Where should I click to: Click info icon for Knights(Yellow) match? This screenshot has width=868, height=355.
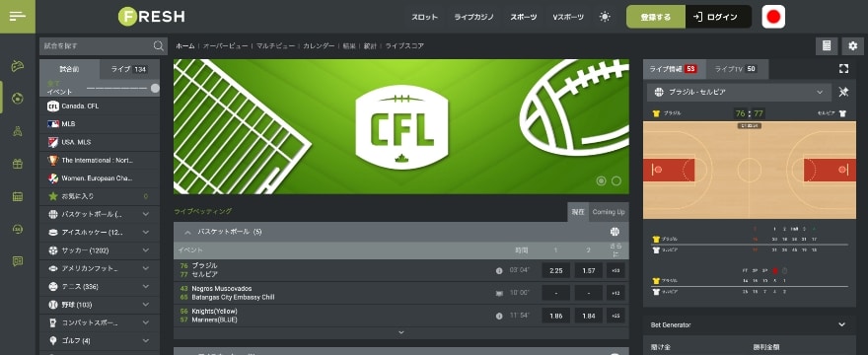pyautogui.click(x=499, y=316)
